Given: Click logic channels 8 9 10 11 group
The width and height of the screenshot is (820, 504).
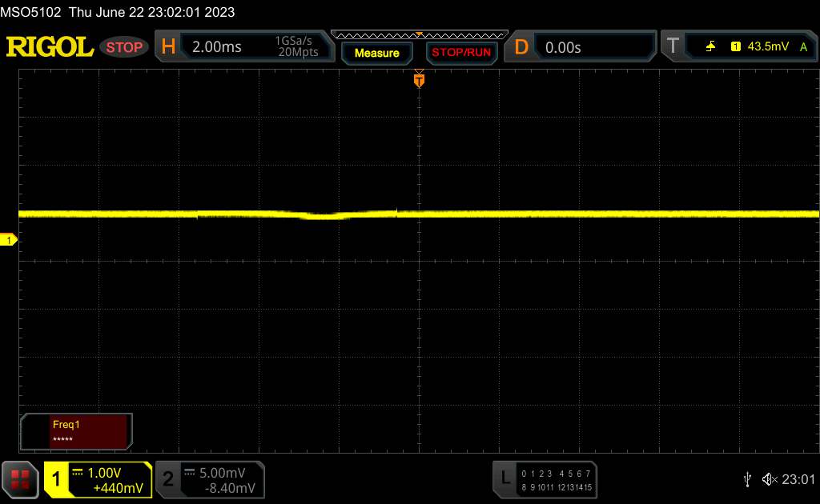Looking at the screenshot, I should [x=537, y=487].
